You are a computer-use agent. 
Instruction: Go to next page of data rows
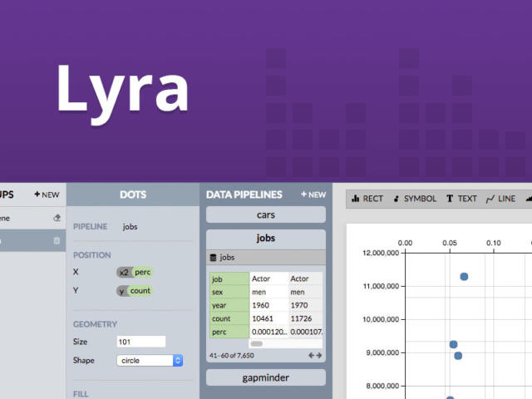click(319, 355)
